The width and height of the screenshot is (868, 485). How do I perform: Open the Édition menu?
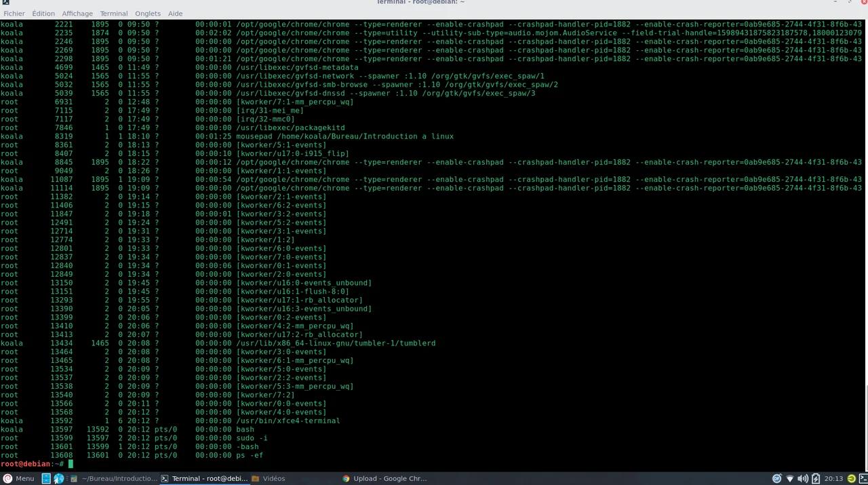coord(43,13)
